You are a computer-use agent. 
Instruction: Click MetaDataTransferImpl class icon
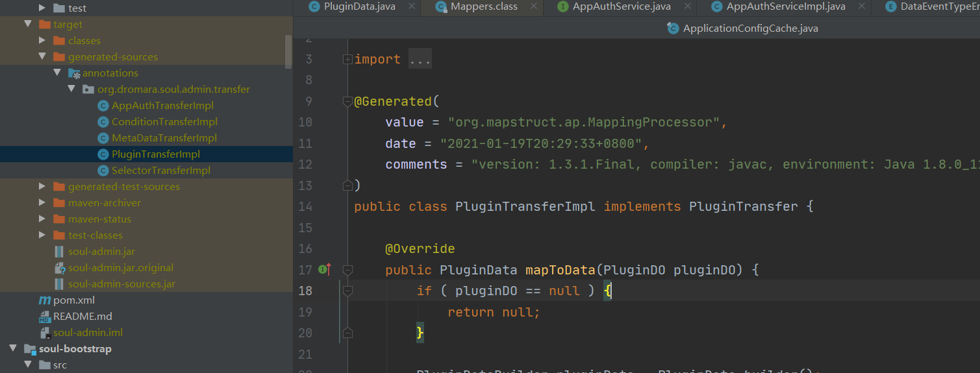pos(103,138)
